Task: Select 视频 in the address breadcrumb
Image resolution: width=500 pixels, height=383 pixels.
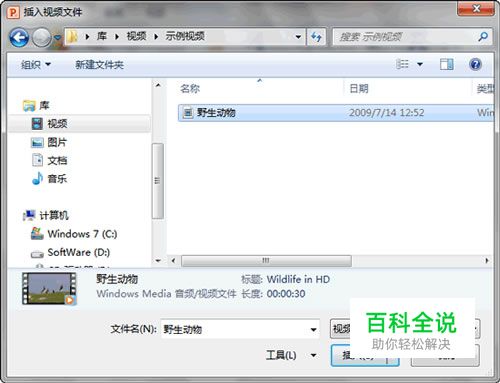Action: (x=136, y=36)
